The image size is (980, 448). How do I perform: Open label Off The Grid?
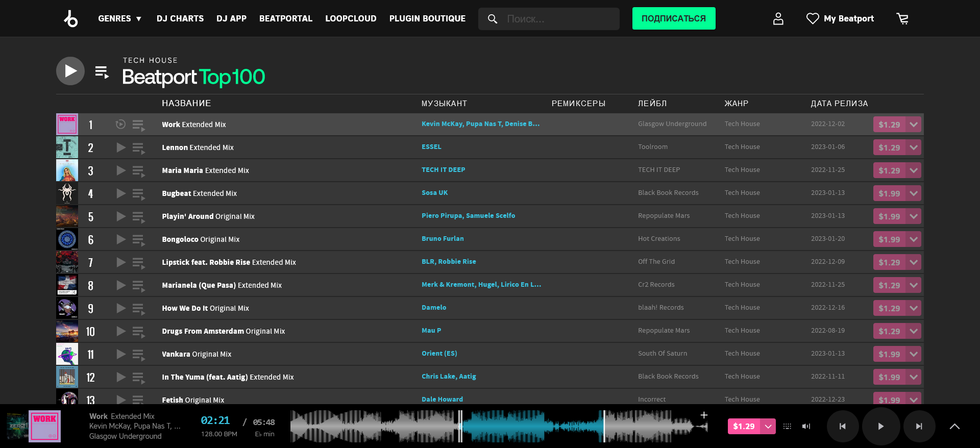(x=656, y=261)
